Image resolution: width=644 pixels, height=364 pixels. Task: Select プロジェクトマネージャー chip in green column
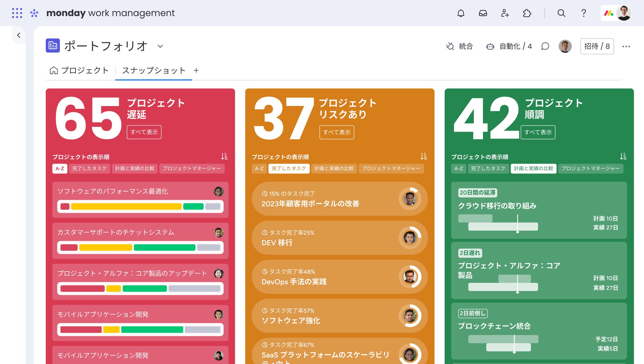[x=590, y=168]
